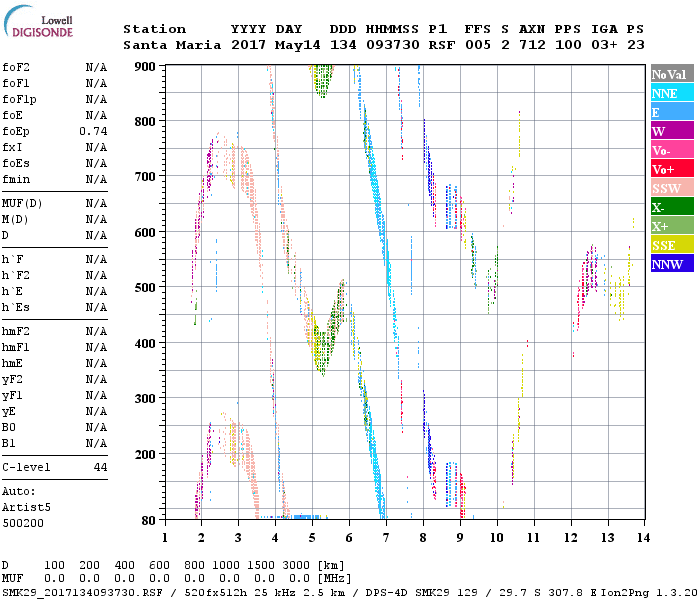Click the yF2 parameter label
Viewport: 700px width, 600px height.
(12, 380)
